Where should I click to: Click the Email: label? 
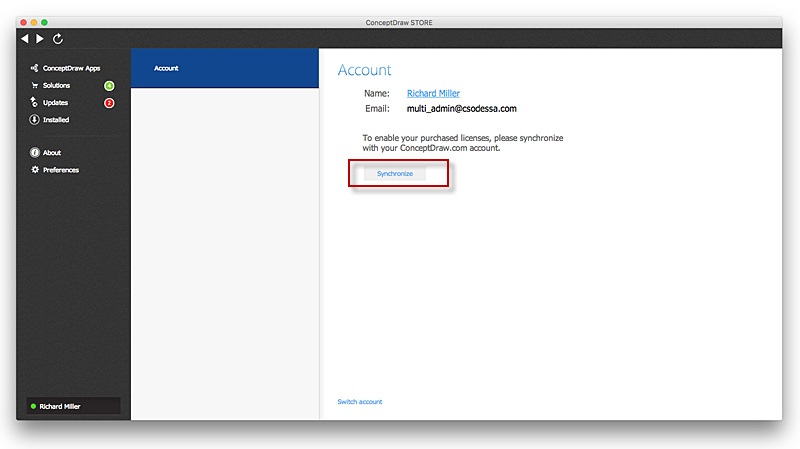(x=377, y=109)
